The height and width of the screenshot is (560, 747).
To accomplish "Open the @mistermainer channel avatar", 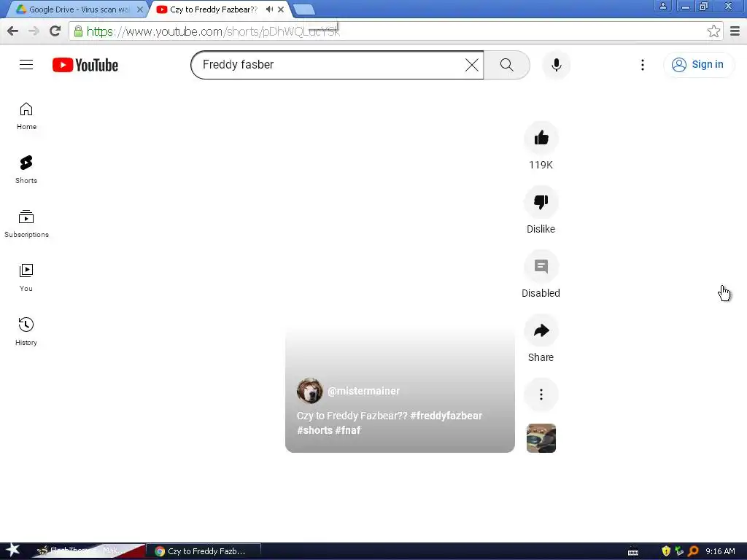I will [x=309, y=391].
